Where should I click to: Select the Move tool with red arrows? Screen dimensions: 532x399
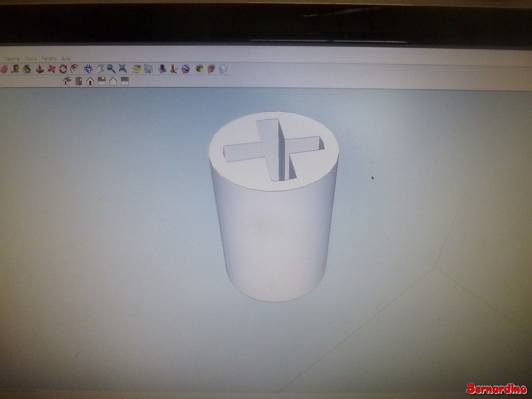[x=52, y=69]
